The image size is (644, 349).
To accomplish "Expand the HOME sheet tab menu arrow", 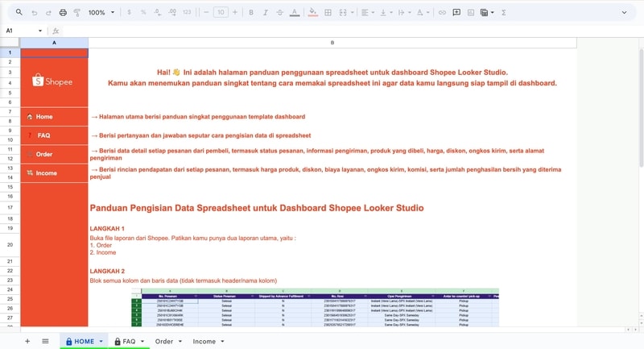I will point(101,342).
